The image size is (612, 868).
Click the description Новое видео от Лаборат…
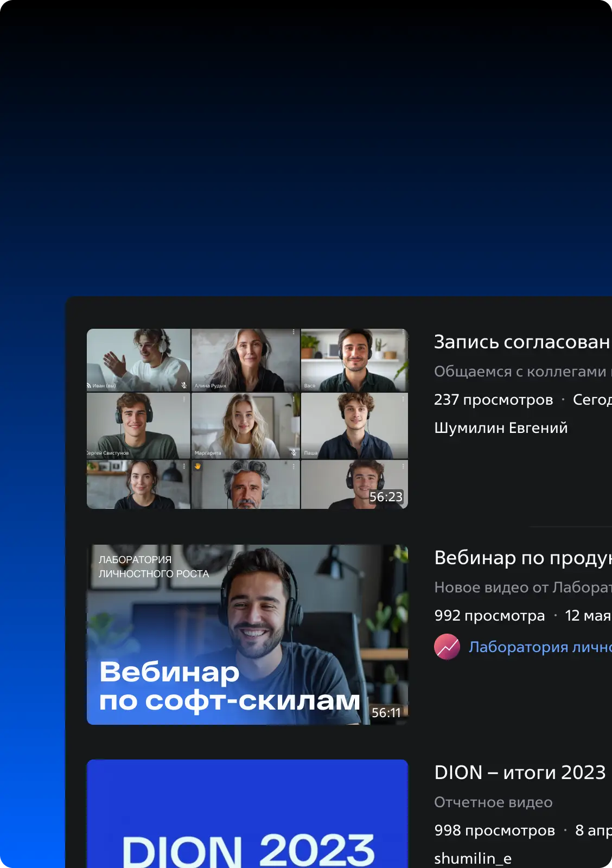pos(523,588)
